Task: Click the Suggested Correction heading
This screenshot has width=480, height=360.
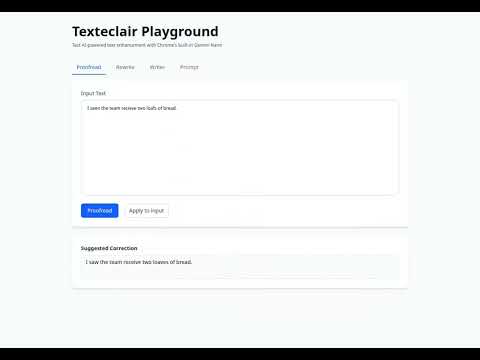Action: [109, 248]
